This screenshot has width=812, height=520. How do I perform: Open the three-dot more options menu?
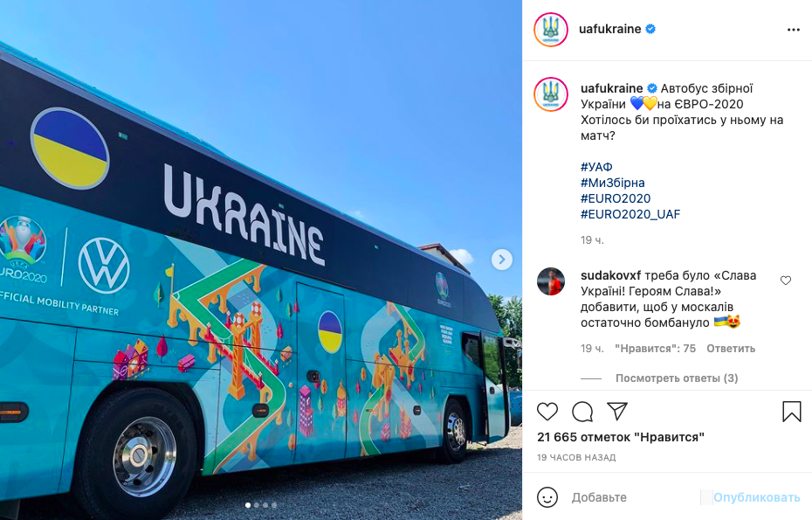(794, 30)
